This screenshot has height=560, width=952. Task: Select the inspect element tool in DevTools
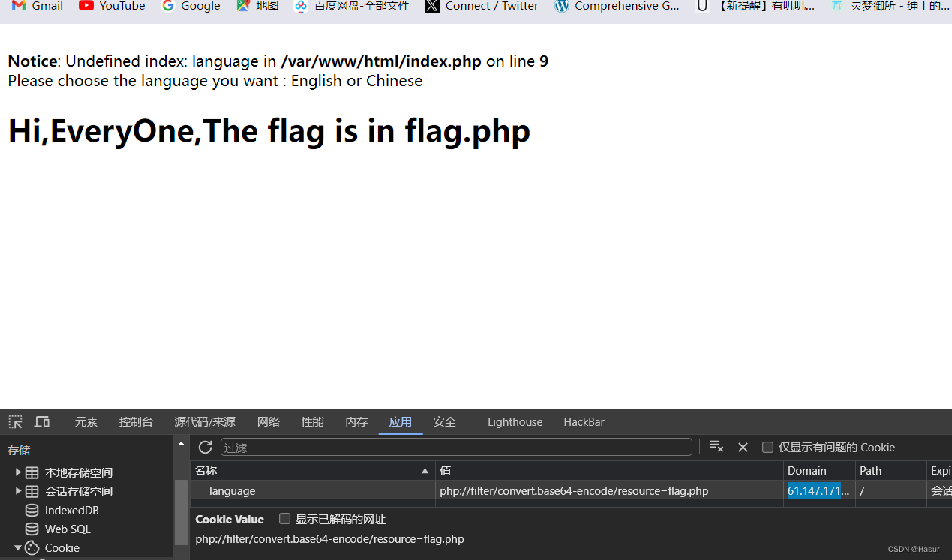[15, 421]
